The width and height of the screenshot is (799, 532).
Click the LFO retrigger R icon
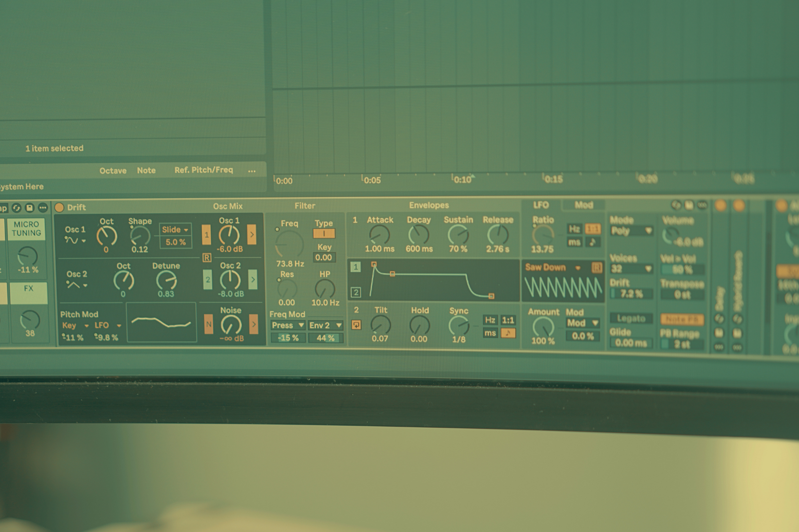[596, 267]
